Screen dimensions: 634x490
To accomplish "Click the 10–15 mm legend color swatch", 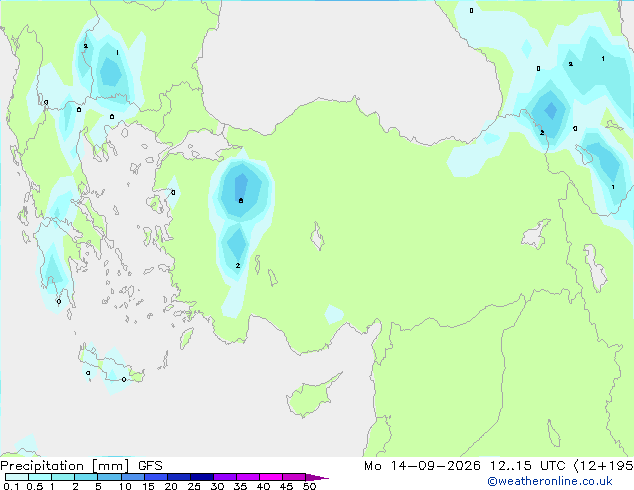I will click(x=133, y=477).
